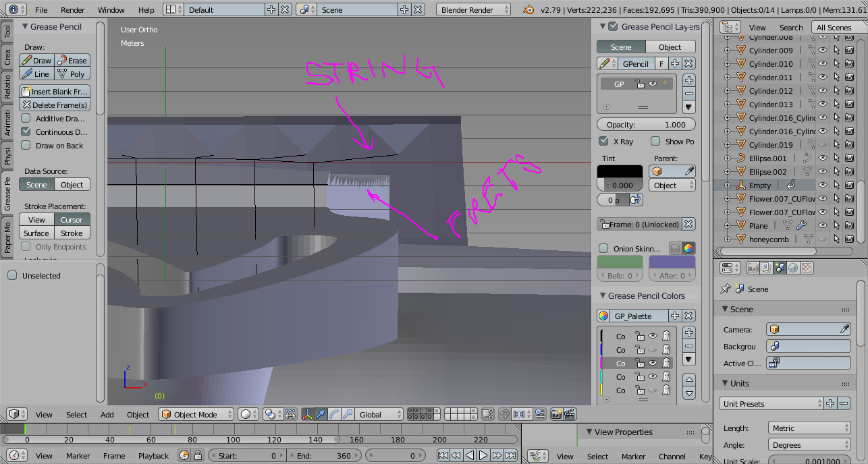Image resolution: width=868 pixels, height=464 pixels.
Task: Click the Insert Blank Frame button
Action: pos(55,91)
